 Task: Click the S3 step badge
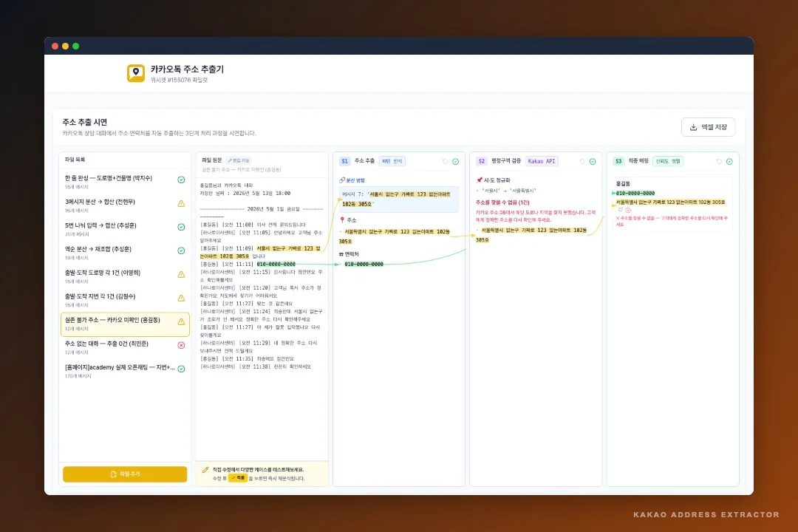pyautogui.click(x=618, y=161)
